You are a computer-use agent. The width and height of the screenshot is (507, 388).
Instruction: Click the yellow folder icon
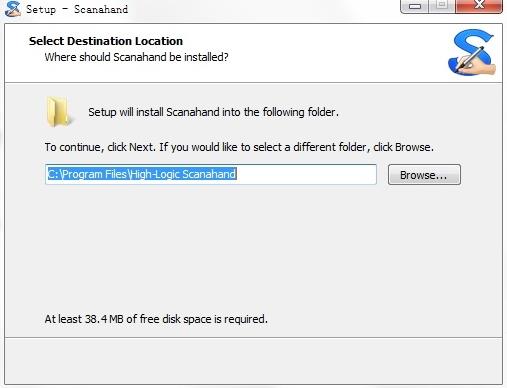click(x=58, y=111)
